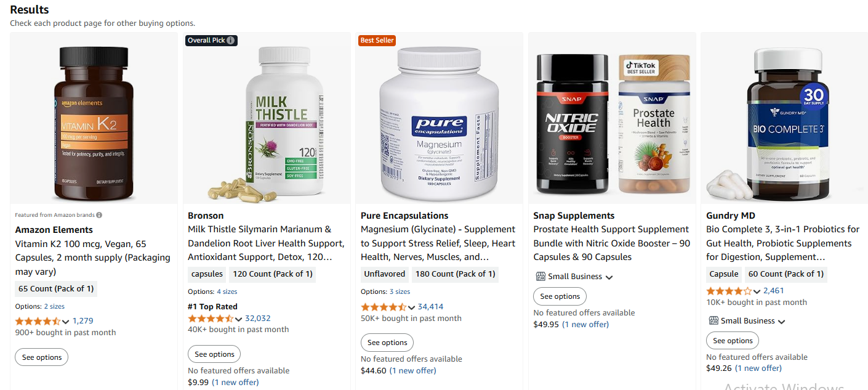This screenshot has width=868, height=390.
Task: Click star rating of Gundry MD Bio Complete
Action: (729, 291)
